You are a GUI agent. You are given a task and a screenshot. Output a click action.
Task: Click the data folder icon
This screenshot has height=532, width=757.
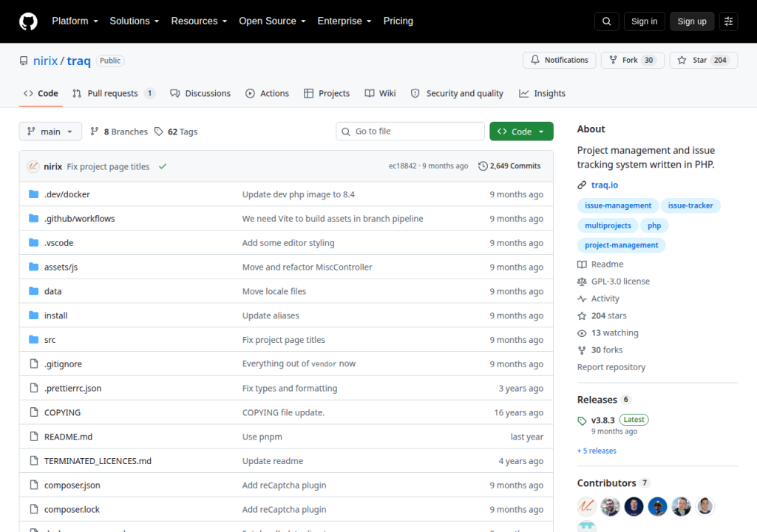(x=34, y=290)
